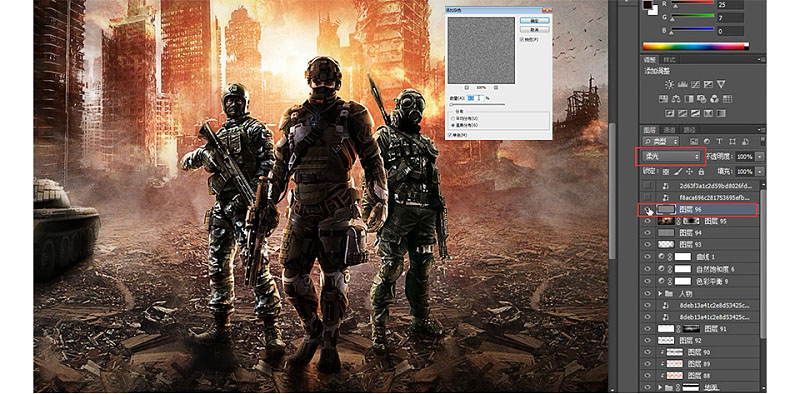Click the Hue/Saturation adjustment icon
This screenshot has height=394, width=800.
click(x=664, y=99)
